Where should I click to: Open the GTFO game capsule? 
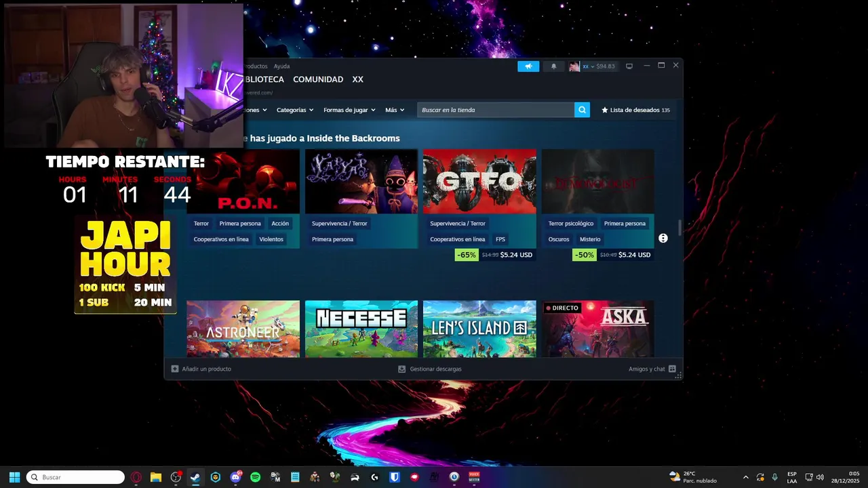(x=479, y=182)
